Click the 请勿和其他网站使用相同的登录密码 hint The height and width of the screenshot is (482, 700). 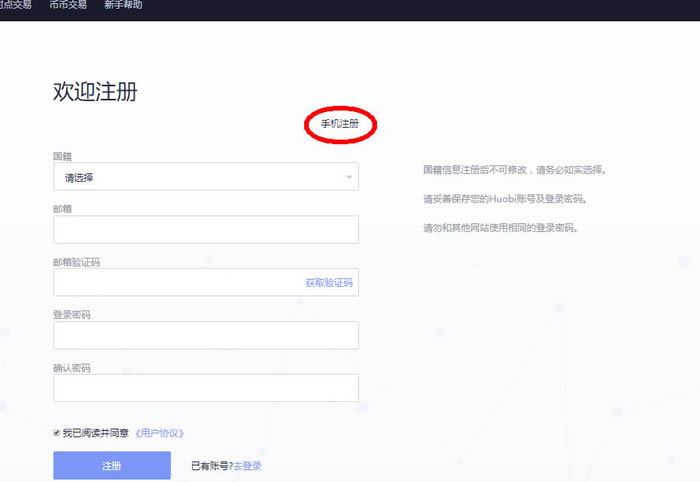click(501, 228)
